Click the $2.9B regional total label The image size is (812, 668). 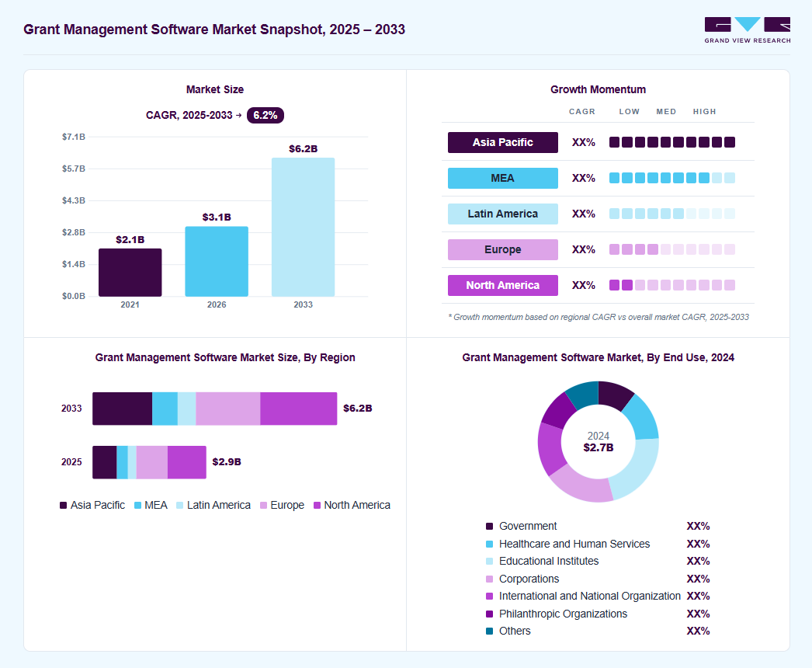(x=227, y=461)
